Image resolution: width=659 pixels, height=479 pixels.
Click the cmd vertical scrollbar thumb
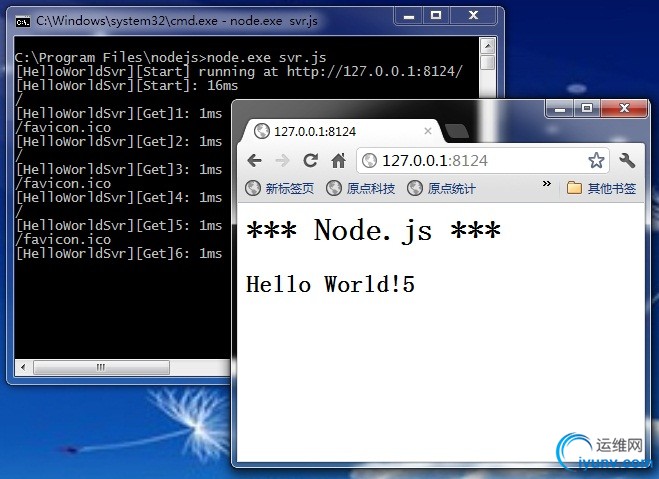click(x=488, y=63)
